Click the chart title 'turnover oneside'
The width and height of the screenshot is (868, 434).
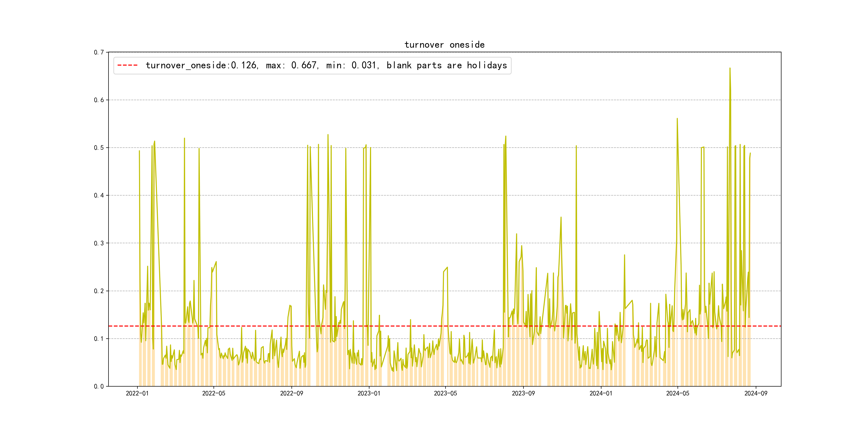[x=444, y=45]
